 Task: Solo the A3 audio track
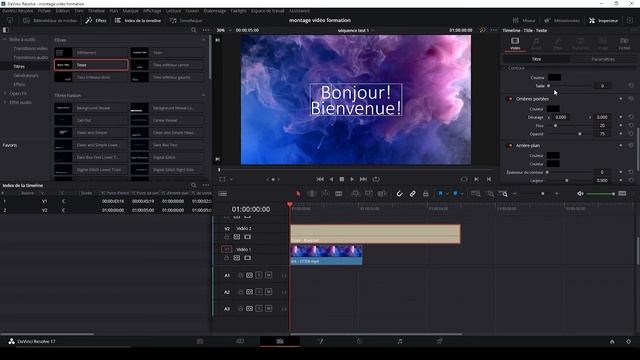pyautogui.click(x=259, y=309)
